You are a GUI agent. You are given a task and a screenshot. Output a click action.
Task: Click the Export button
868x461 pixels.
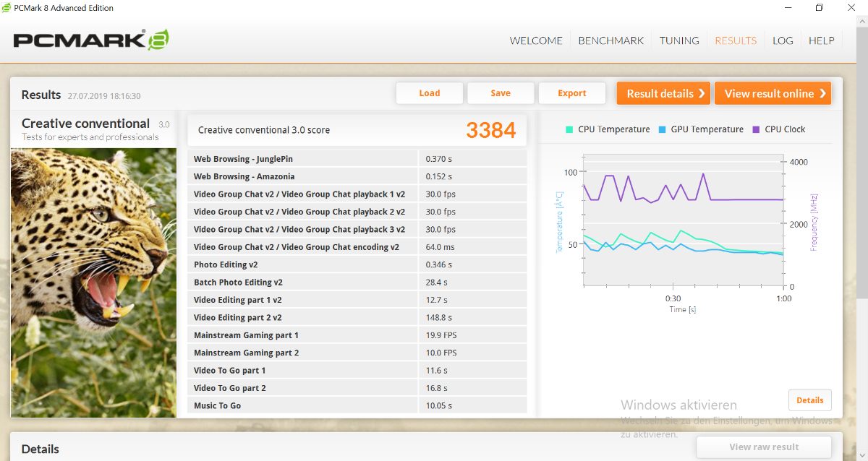(x=571, y=93)
